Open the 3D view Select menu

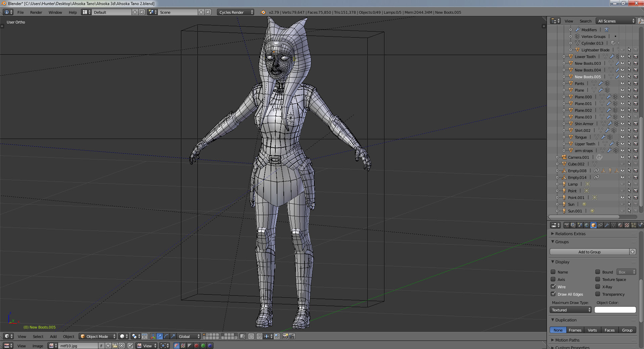click(38, 336)
